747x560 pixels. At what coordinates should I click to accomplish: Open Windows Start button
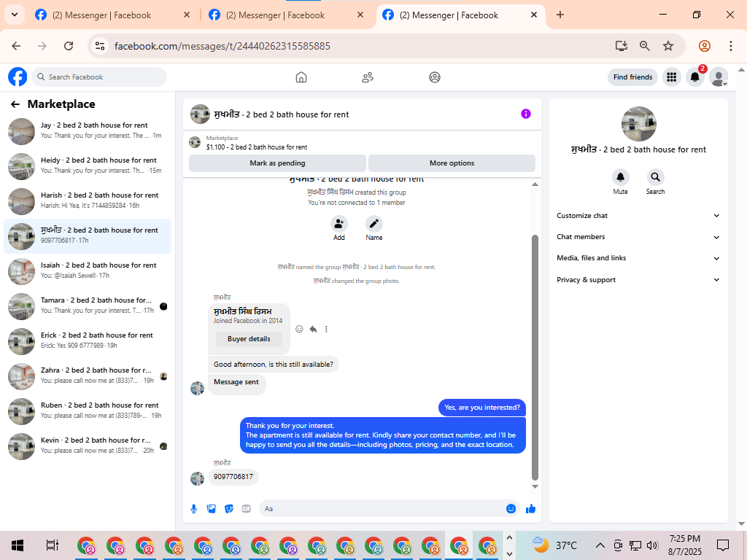[18, 545]
